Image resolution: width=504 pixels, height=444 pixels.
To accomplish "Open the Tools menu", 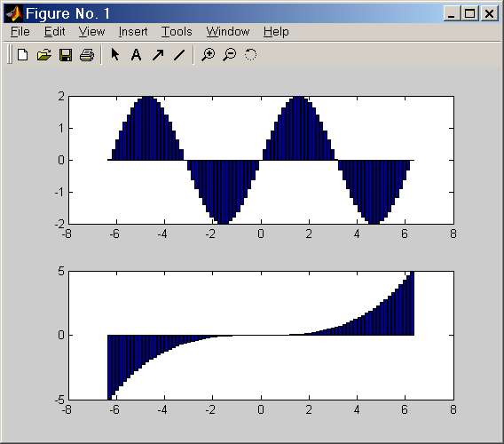I will click(177, 32).
